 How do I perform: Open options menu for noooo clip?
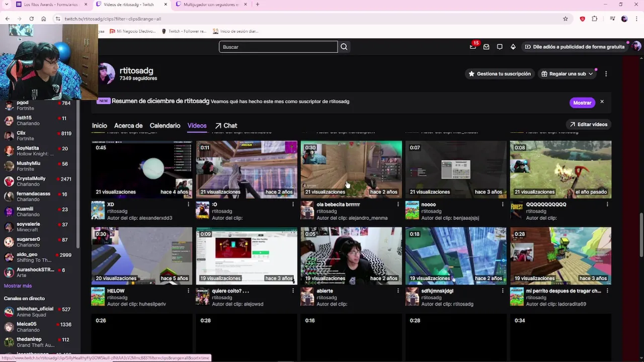[x=502, y=205]
